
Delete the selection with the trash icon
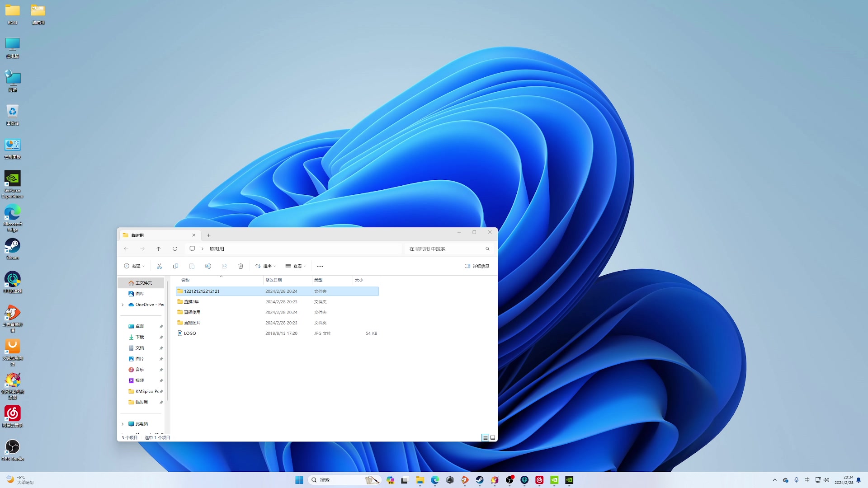(x=241, y=266)
